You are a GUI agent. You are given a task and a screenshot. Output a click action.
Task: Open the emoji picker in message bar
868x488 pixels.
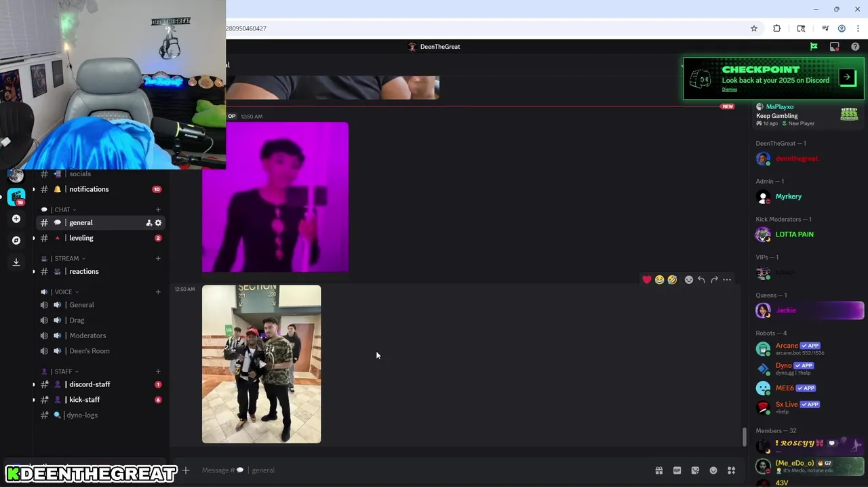click(x=713, y=470)
